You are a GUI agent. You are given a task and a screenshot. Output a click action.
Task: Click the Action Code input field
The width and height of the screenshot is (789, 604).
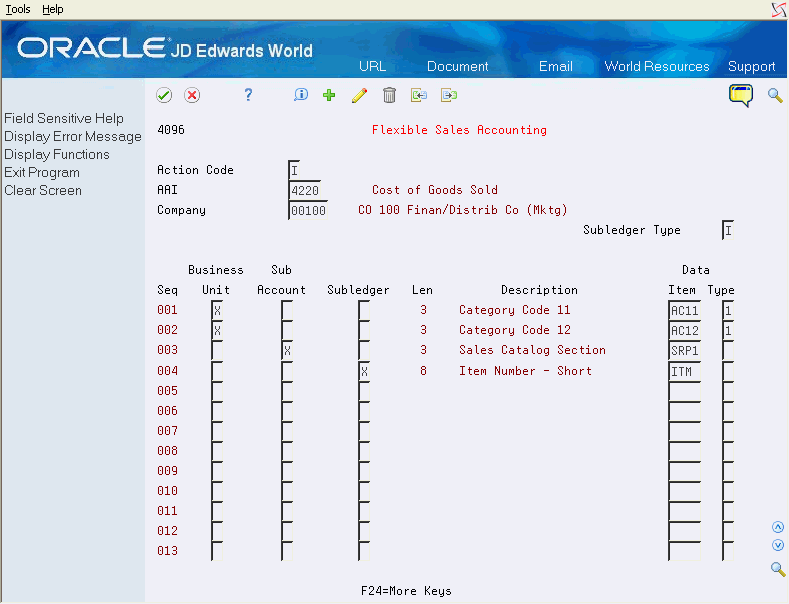point(295,170)
